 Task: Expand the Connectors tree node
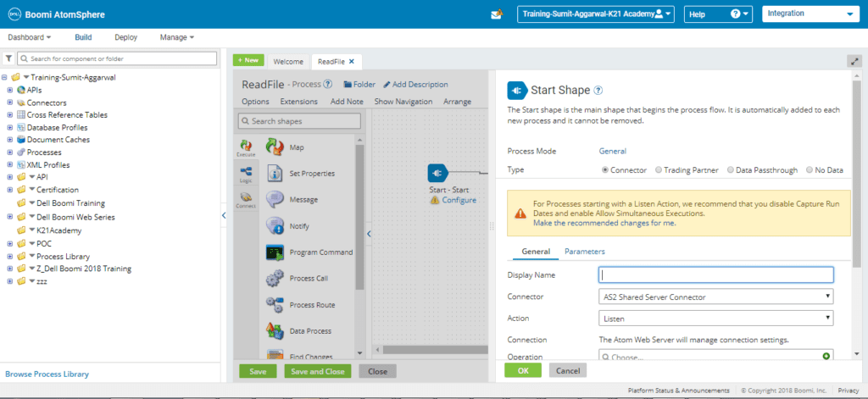click(10, 103)
